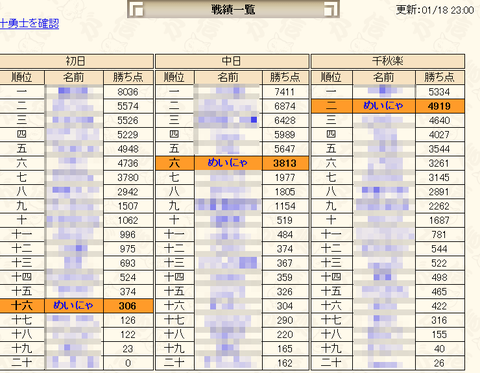Select score 4027 in 千秋楽 table
The image size is (480, 373).
click(x=439, y=135)
